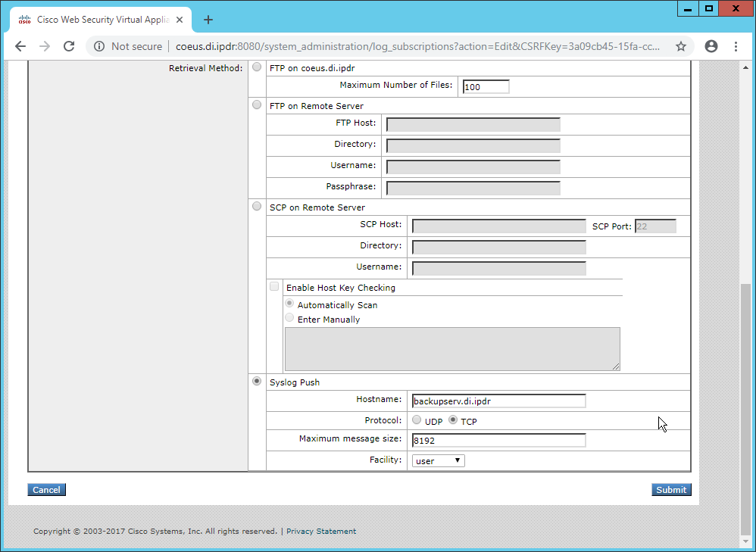The height and width of the screenshot is (552, 756).
Task: Select Enter Manually radio option
Action: (289, 318)
